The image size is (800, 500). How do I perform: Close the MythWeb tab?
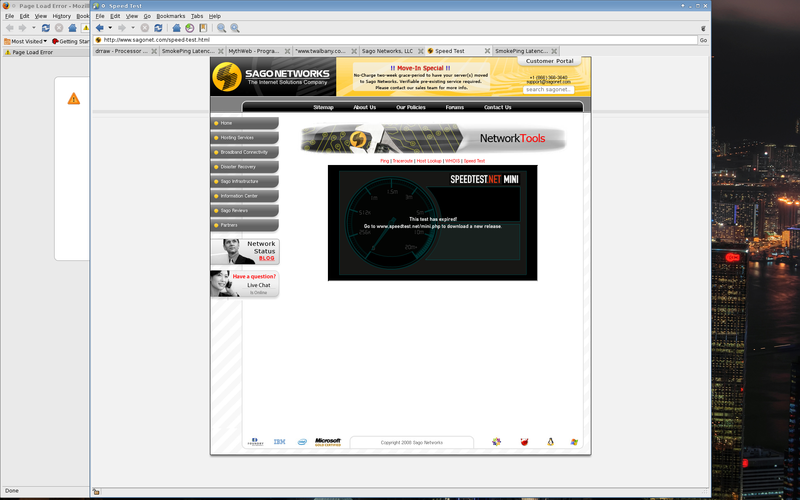(x=287, y=51)
